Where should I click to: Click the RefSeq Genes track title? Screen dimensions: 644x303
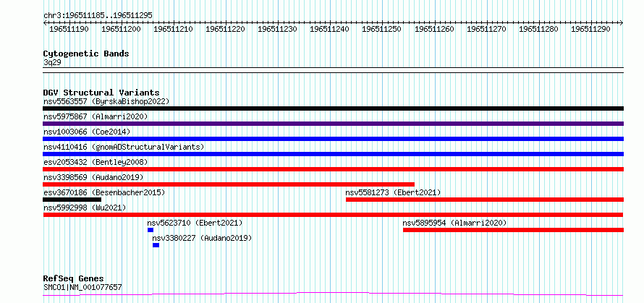click(73, 279)
